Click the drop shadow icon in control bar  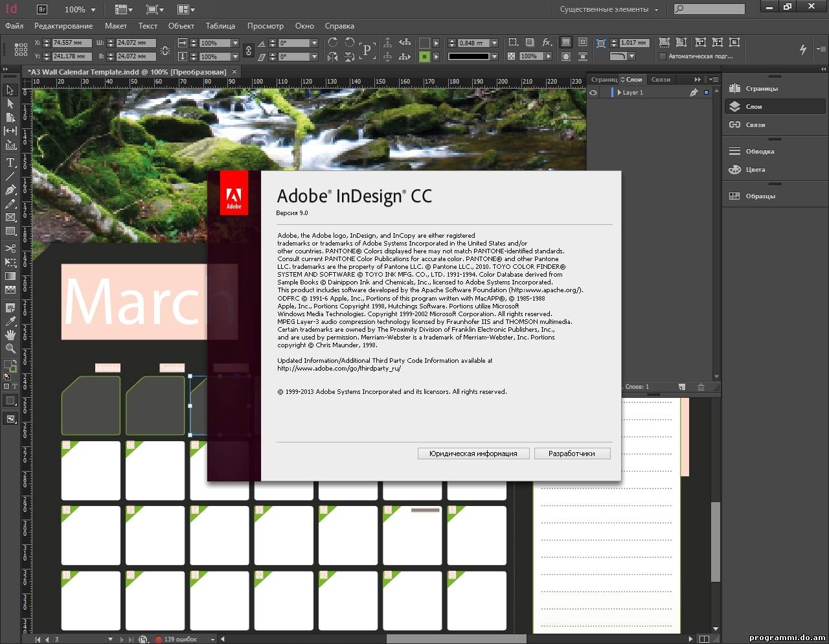click(x=530, y=43)
